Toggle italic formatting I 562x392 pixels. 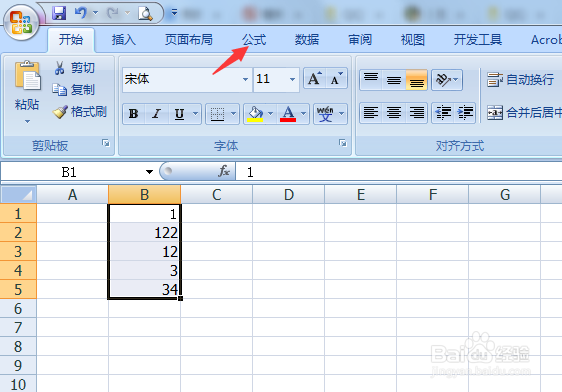[156, 114]
